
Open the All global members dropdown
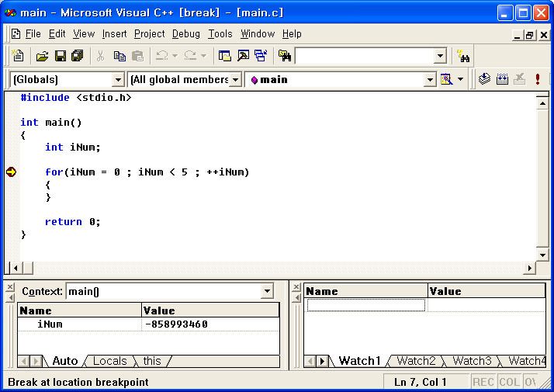[236, 80]
